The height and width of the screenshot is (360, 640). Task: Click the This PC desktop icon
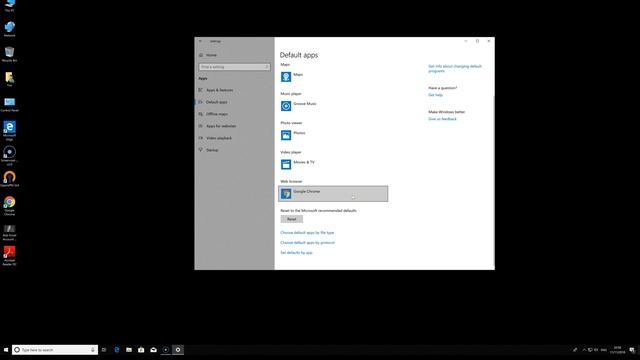tap(9, 5)
